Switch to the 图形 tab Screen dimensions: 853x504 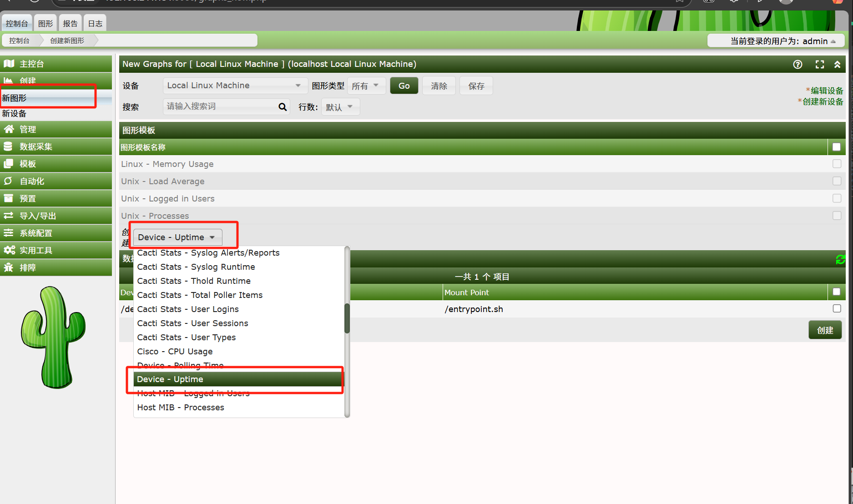click(45, 23)
